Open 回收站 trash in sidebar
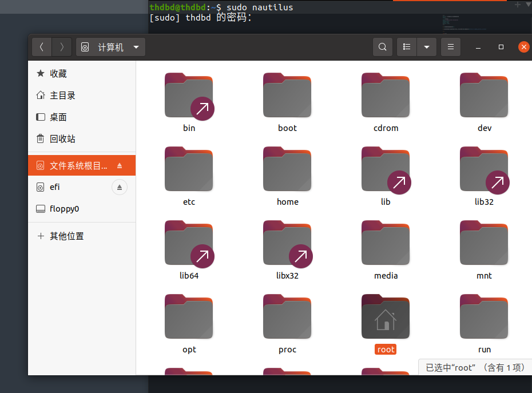 point(82,139)
